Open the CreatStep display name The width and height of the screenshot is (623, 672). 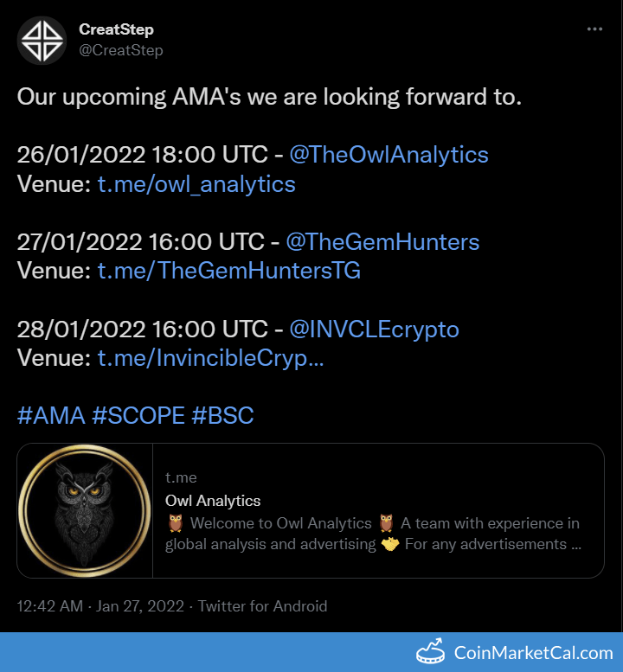click(x=116, y=30)
